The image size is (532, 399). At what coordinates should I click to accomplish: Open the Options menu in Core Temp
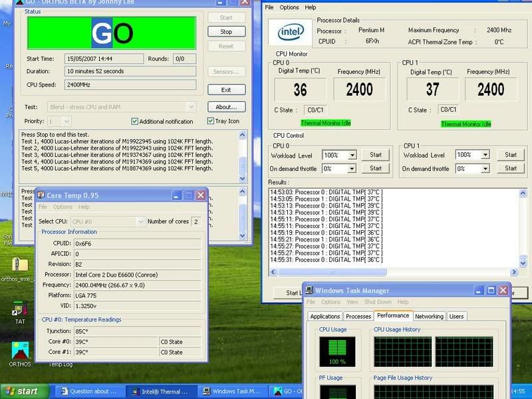pos(63,207)
